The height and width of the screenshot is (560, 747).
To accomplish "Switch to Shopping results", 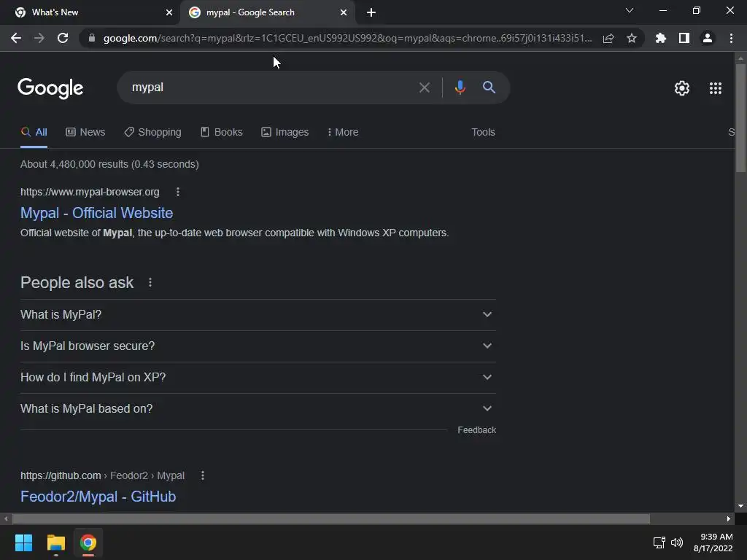I will pyautogui.click(x=152, y=133).
